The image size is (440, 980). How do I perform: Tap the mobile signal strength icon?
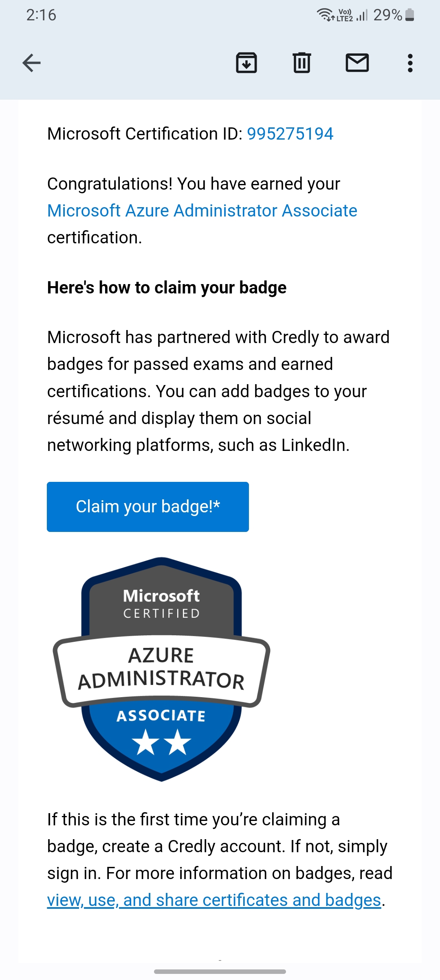[x=360, y=15]
